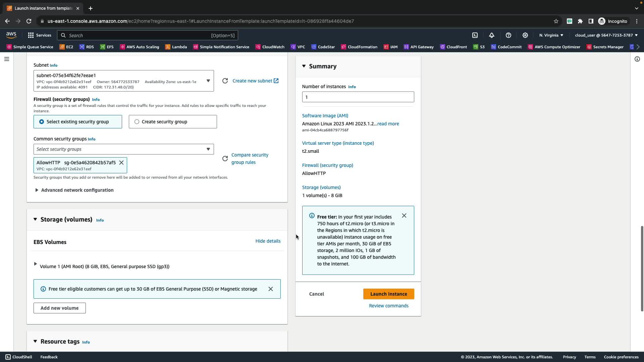Click the Launch instance button
This screenshot has height=362, width=644.
point(388,294)
